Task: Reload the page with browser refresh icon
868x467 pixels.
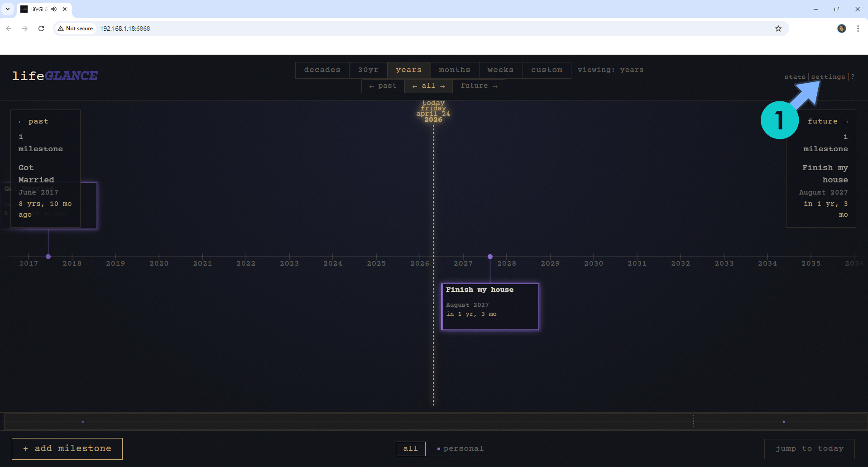Action: point(41,29)
